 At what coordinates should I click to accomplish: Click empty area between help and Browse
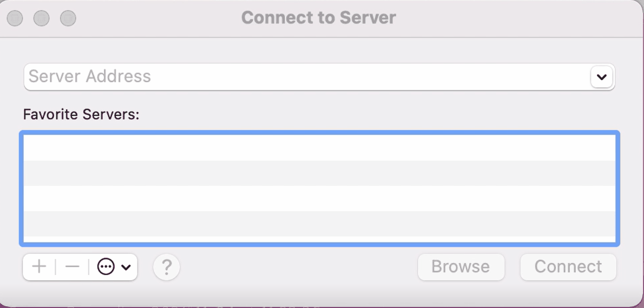(299, 267)
